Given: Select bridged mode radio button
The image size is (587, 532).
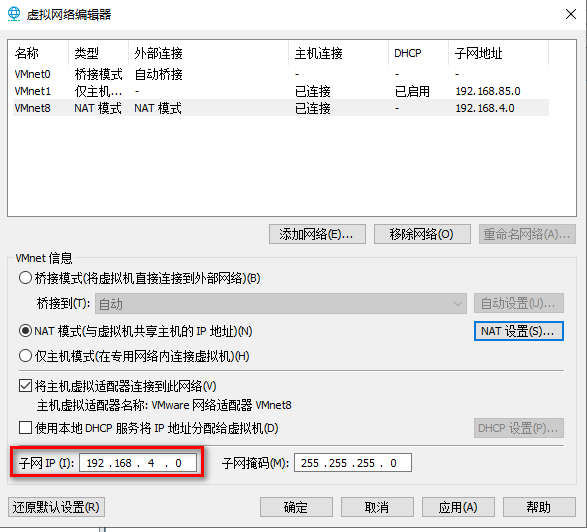Looking at the screenshot, I should (x=25, y=278).
